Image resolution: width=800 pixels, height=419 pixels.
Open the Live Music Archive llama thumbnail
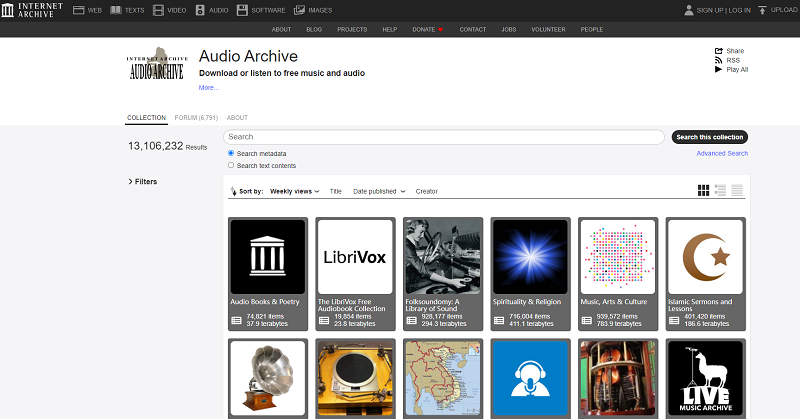click(706, 378)
